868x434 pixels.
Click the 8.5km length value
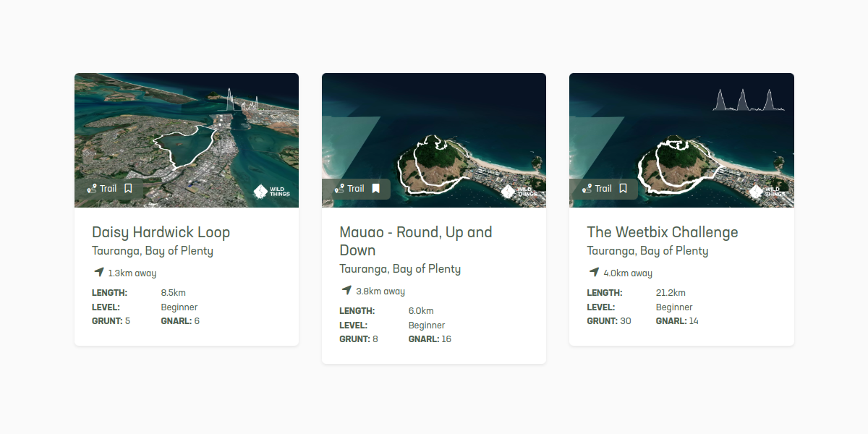(174, 293)
